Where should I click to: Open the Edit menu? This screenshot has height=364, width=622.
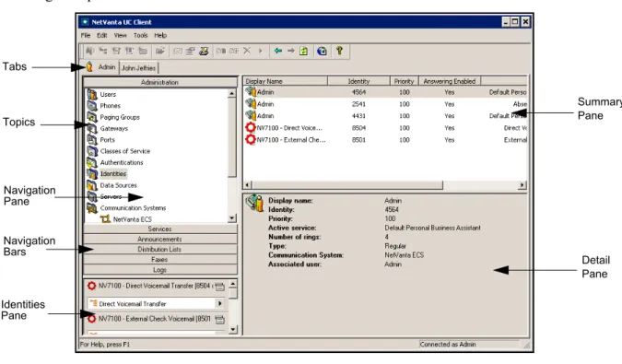pyautogui.click(x=102, y=35)
